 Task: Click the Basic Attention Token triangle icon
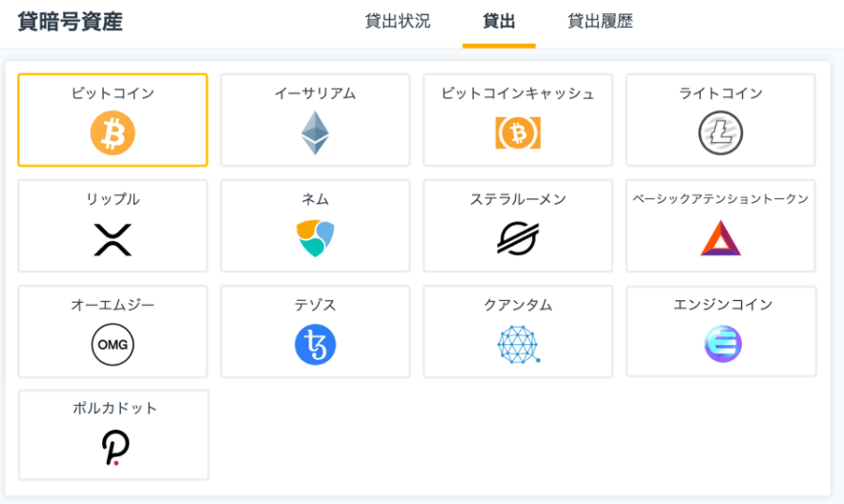(721, 238)
